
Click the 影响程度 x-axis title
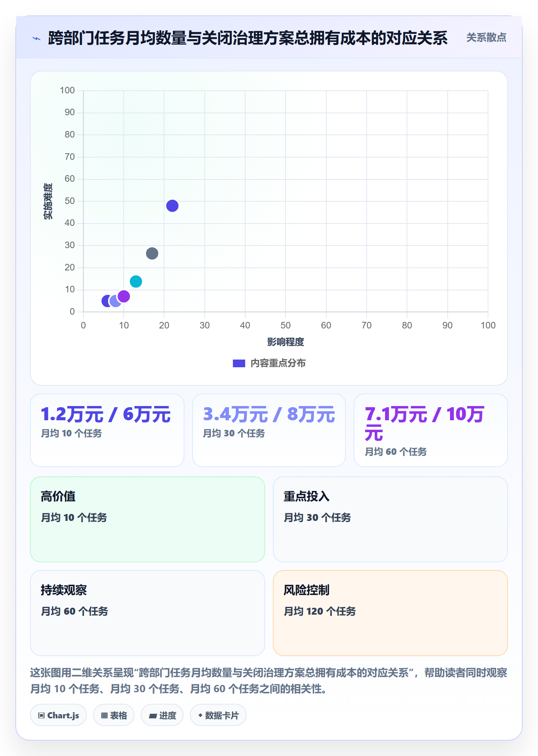coord(286,342)
